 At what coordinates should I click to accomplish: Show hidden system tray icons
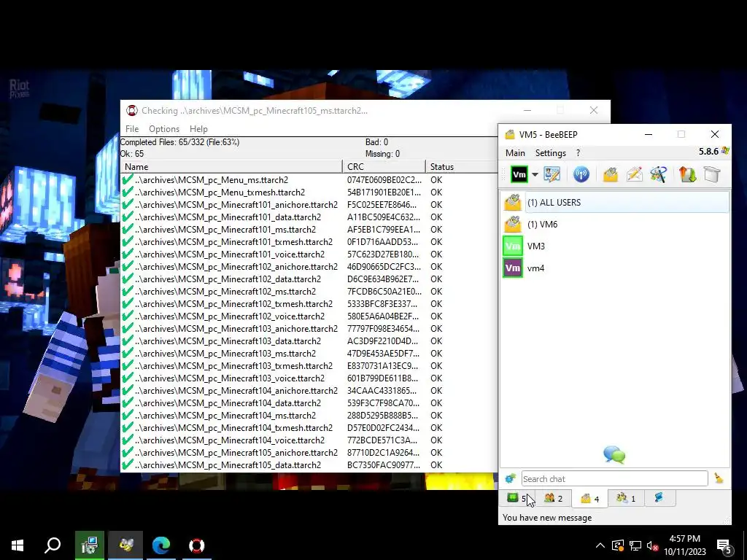600,545
